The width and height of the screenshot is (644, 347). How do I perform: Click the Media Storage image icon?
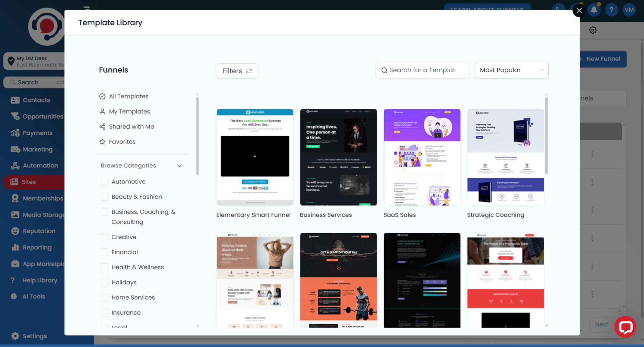click(15, 215)
